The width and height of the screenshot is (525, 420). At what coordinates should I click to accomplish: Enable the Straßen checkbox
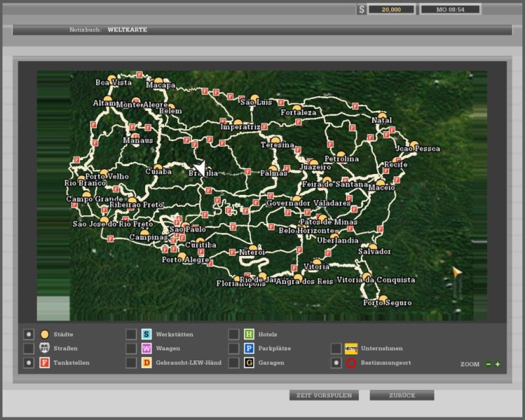click(x=29, y=348)
